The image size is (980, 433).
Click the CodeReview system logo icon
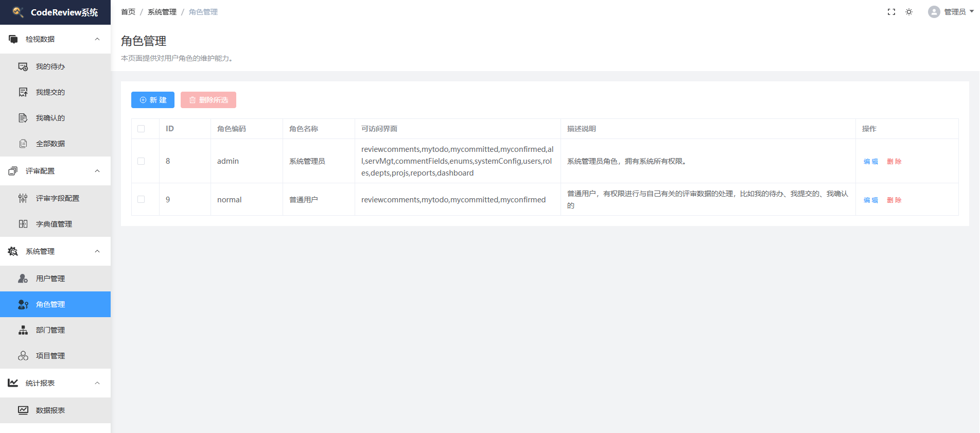tap(18, 12)
